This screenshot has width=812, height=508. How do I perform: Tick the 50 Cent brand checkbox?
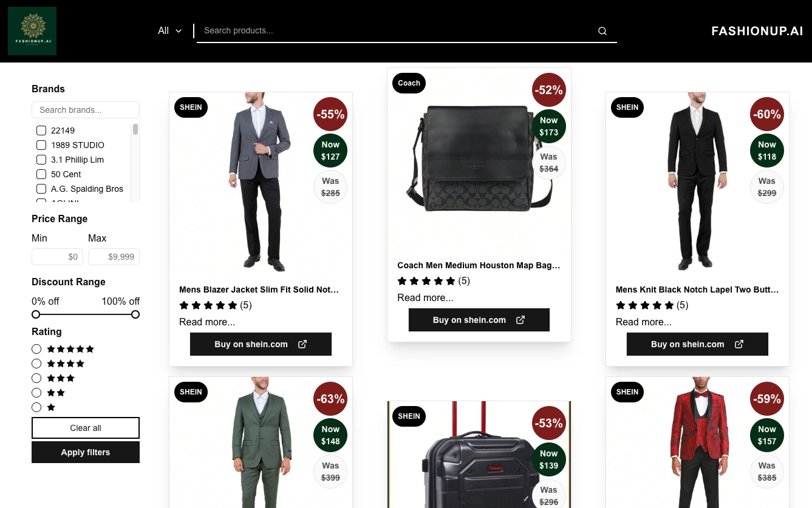(41, 174)
